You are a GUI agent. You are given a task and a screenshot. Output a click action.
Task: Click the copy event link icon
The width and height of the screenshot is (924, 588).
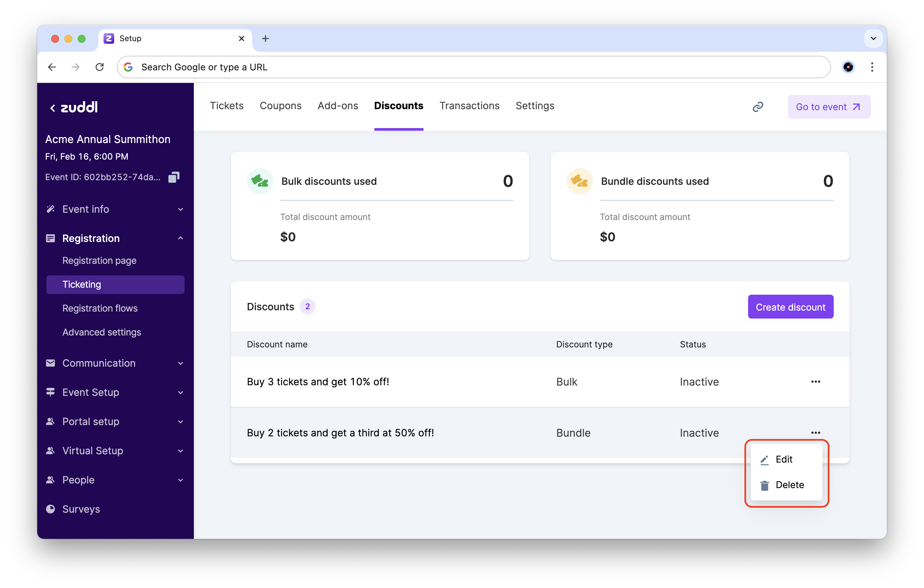pyautogui.click(x=757, y=107)
